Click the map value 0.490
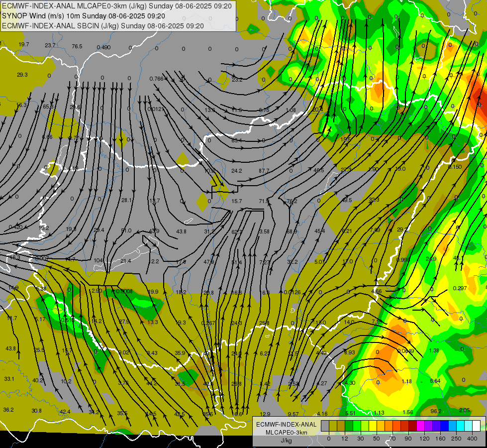This screenshot has height=448, width=487. click(103, 47)
